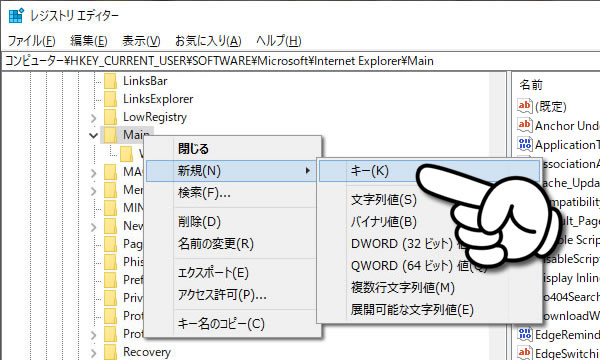
Task: Open the 編集(E) menu
Action: click(89, 41)
